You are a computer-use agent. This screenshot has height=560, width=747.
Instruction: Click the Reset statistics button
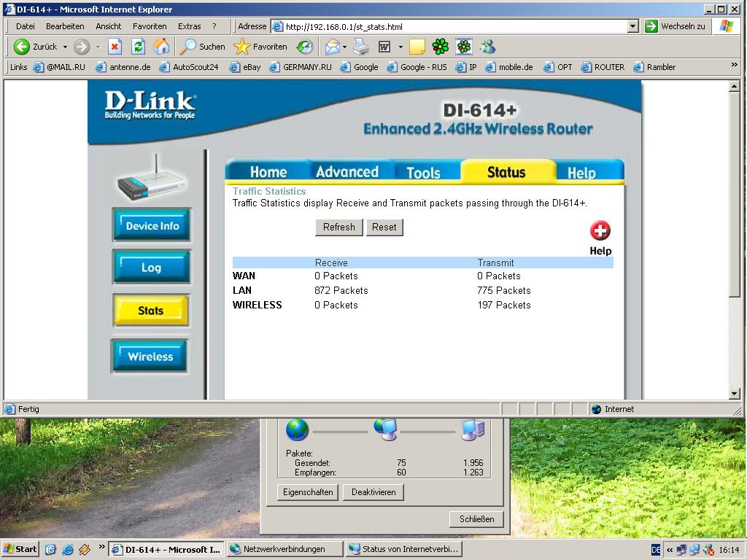384,227
